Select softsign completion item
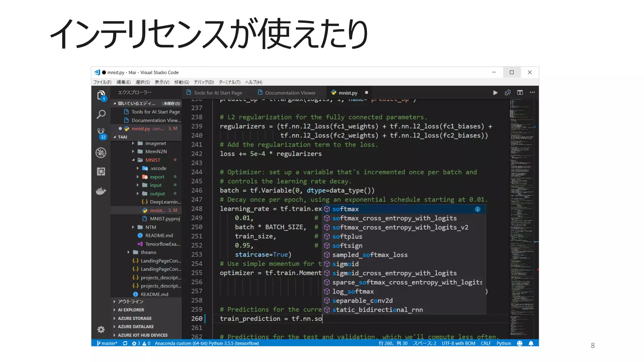The height and width of the screenshot is (362, 644). pos(404,245)
